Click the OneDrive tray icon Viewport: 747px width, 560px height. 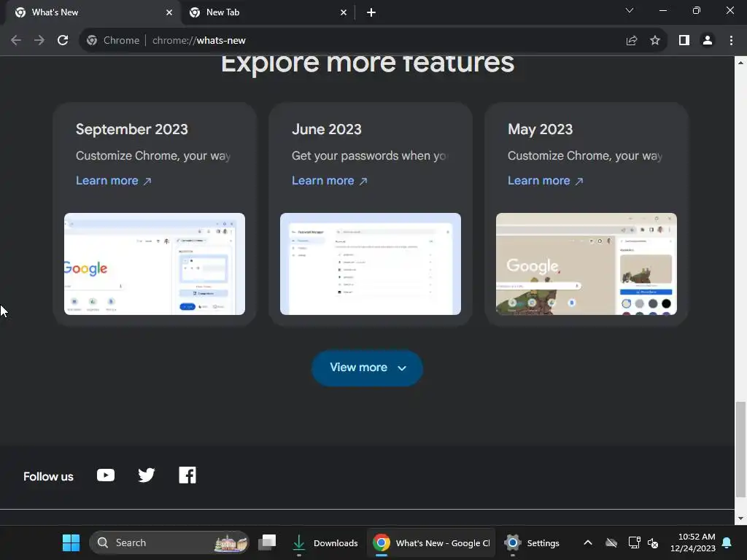(x=611, y=542)
